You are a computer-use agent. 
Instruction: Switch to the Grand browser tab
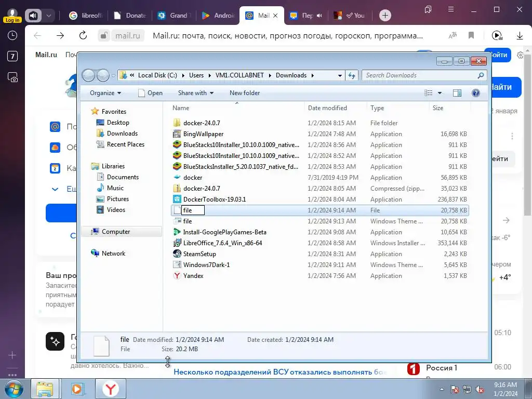[175, 15]
